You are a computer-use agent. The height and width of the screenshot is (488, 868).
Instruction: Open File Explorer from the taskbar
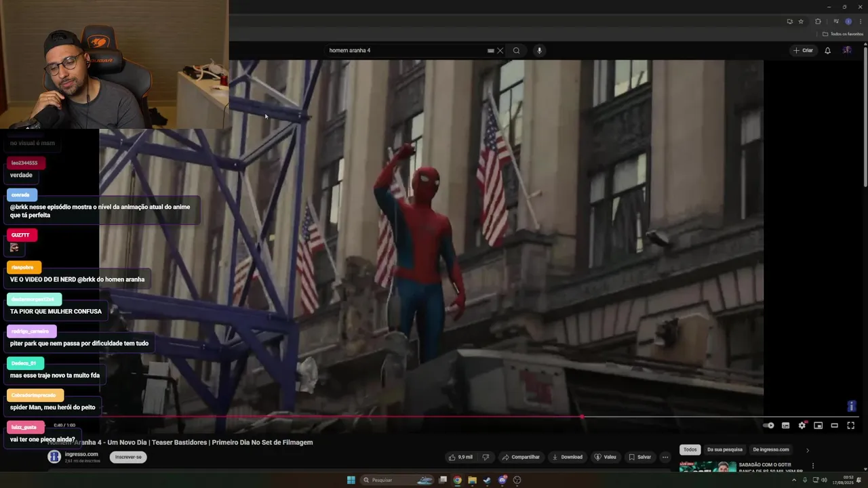pyautogui.click(x=473, y=480)
